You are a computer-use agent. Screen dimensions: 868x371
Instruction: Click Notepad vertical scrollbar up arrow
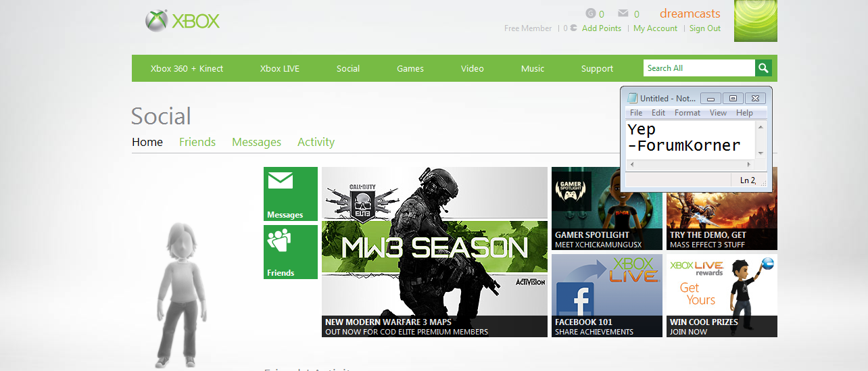point(761,127)
